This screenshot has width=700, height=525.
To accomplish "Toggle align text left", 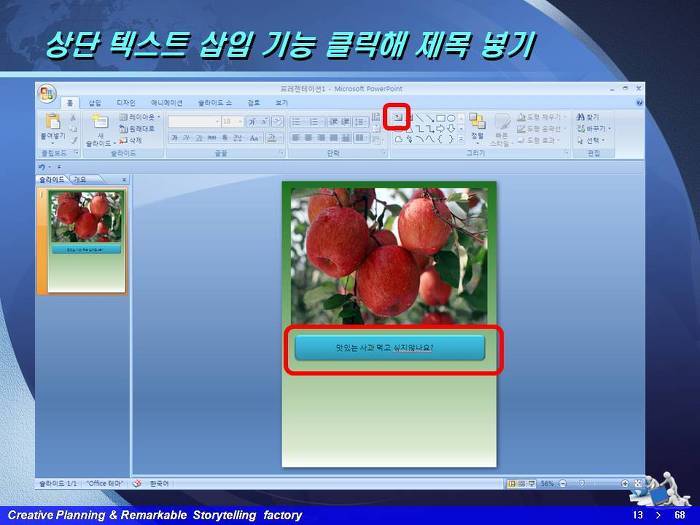I will [296, 138].
